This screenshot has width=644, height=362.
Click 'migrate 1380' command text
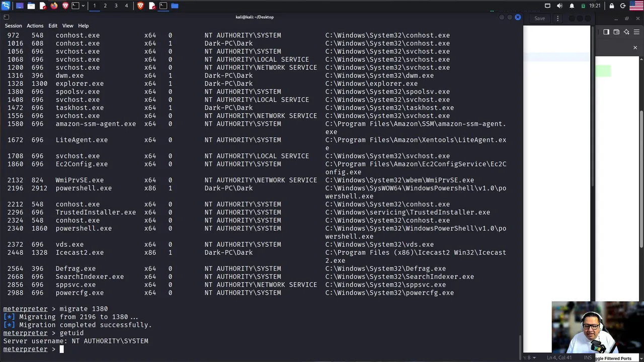[84, 309]
